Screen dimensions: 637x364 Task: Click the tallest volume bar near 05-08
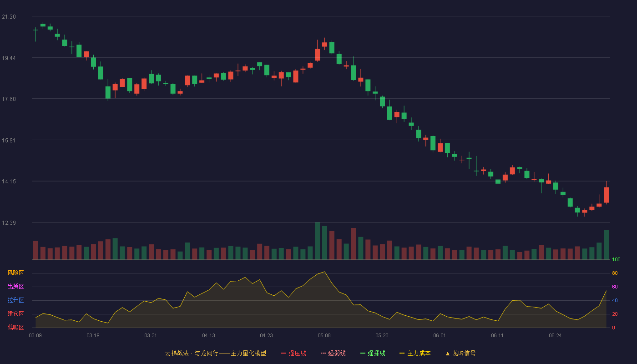point(317,241)
